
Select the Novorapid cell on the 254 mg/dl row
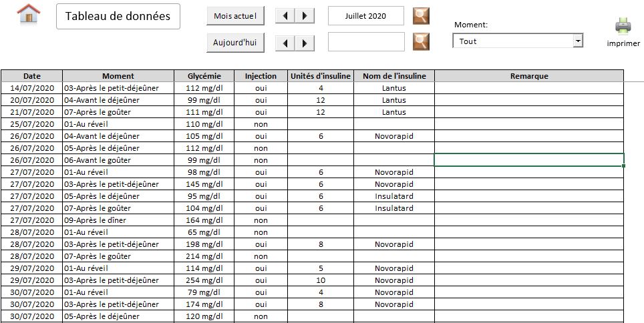[394, 280]
